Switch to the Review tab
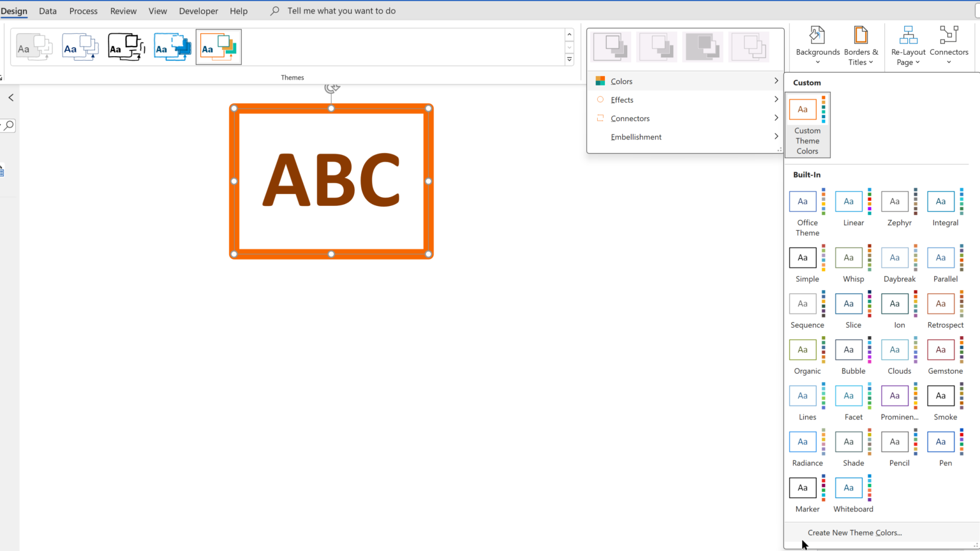 123,10
